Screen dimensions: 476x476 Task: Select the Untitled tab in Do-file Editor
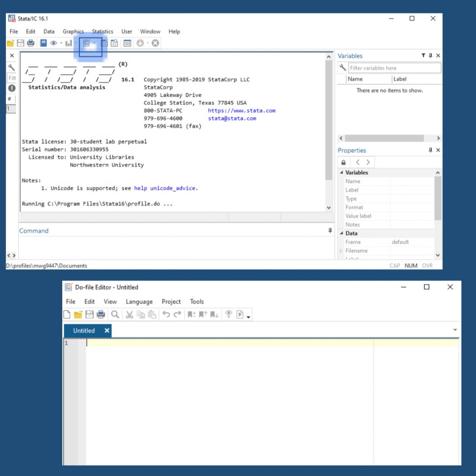pos(84,331)
